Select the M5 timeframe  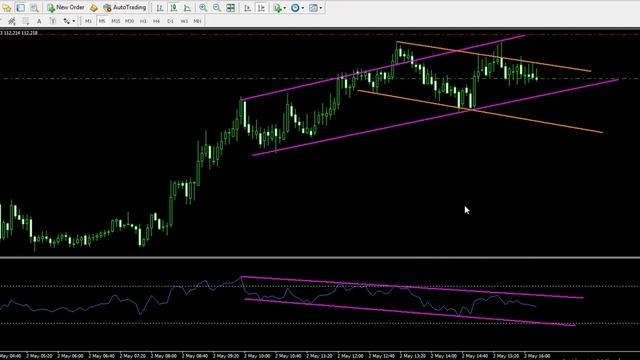(x=102, y=21)
